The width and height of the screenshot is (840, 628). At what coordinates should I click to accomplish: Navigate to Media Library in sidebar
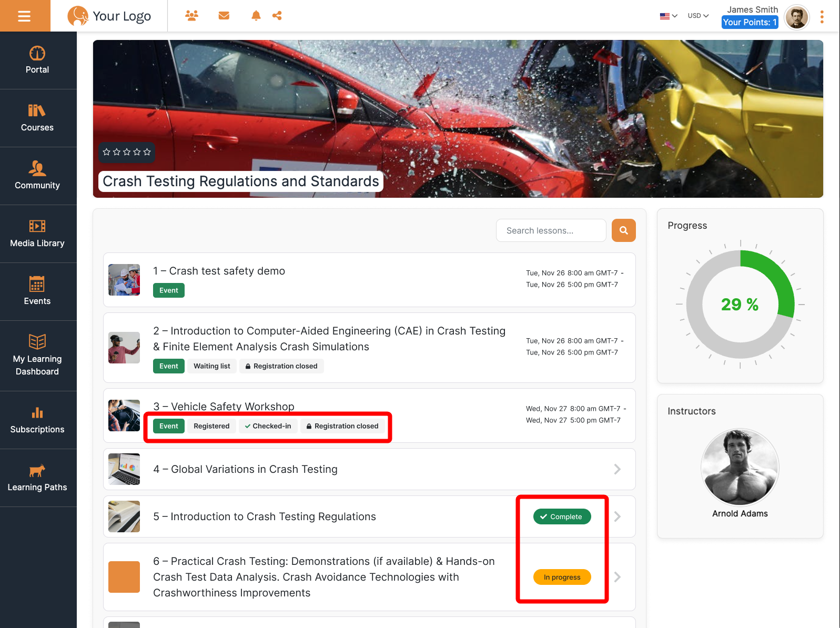coord(37,234)
